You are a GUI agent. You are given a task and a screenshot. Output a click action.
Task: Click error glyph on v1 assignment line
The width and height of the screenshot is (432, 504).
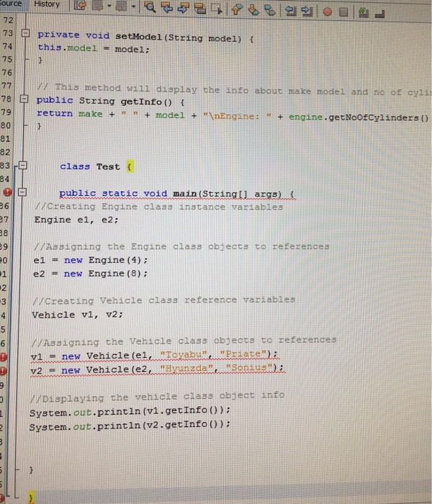pos(3,357)
